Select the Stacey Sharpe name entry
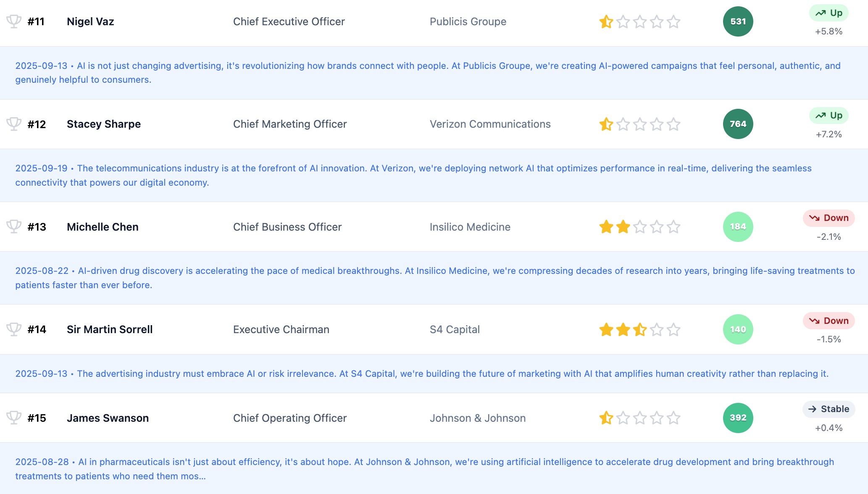This screenshot has width=868, height=494. pyautogui.click(x=104, y=124)
